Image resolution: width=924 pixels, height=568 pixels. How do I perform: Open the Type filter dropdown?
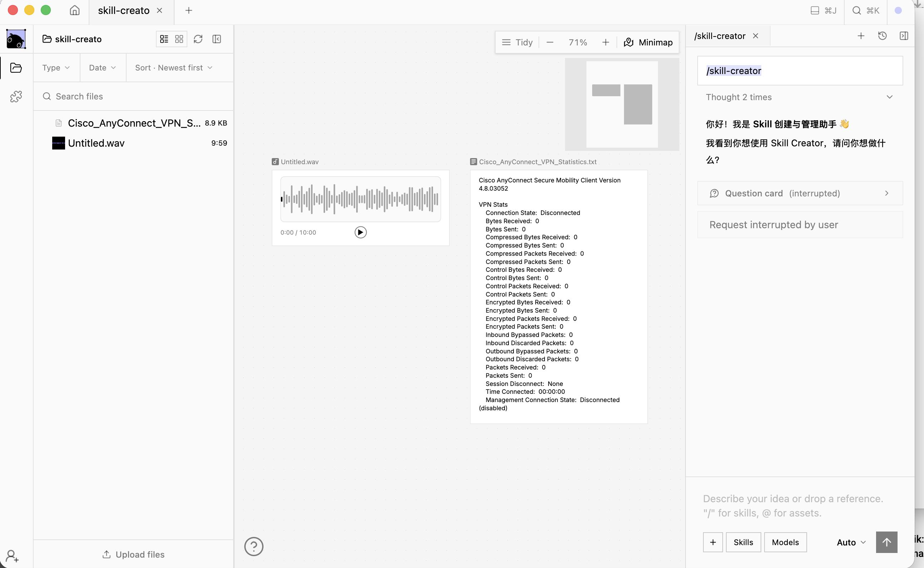(x=56, y=68)
